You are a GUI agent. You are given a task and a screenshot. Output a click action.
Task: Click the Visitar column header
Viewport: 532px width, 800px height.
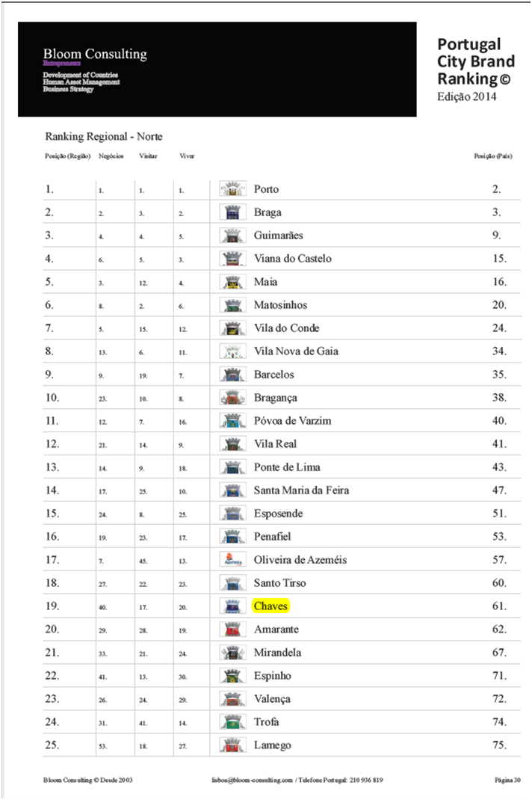pyautogui.click(x=148, y=156)
